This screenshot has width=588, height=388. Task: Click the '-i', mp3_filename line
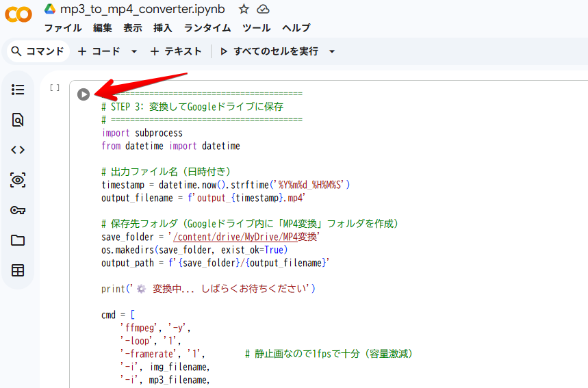pyautogui.click(x=165, y=380)
